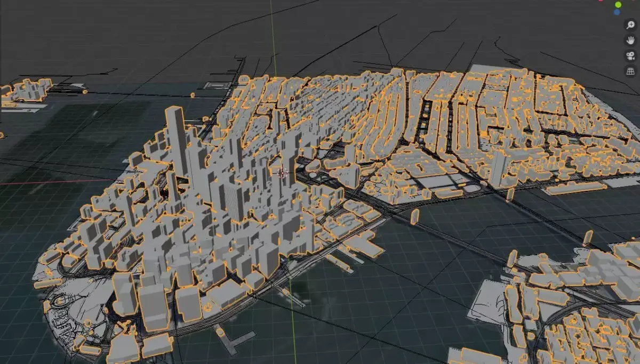Click the zoom magnifier viewport icon
The width and height of the screenshot is (640, 364).
coord(630,25)
